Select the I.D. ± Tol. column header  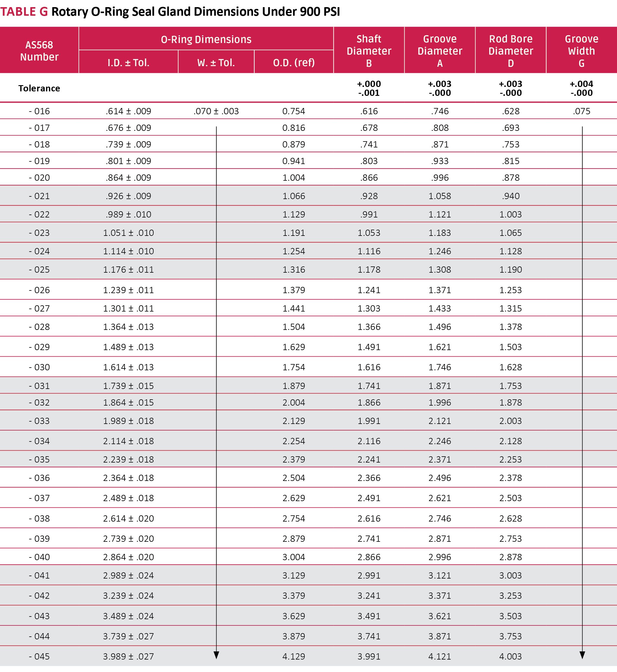tap(128, 63)
